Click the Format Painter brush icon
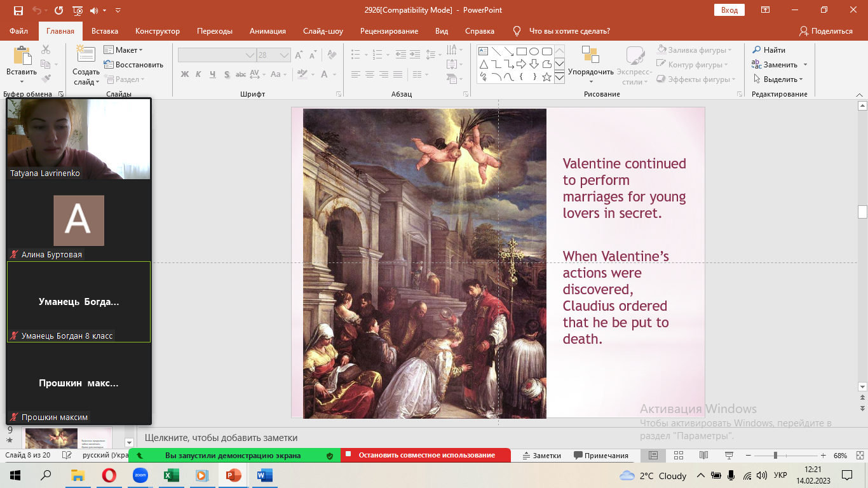Viewport: 868px width, 488px height. tap(46, 79)
